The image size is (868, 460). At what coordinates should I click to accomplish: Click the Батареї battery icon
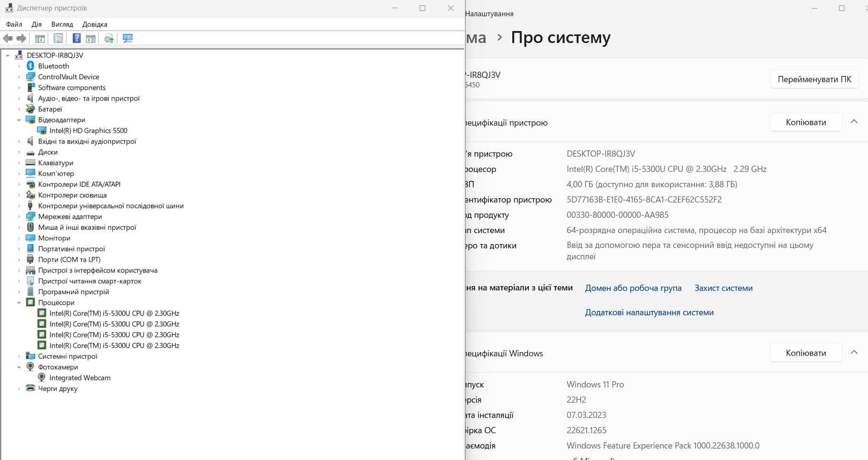[31, 109]
